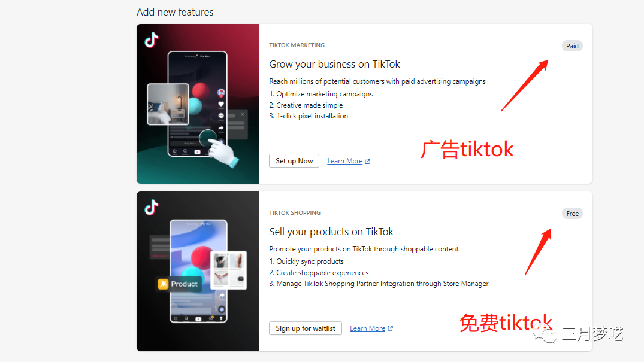
Task: Click the Grow your business on TikTok heading
Action: pos(334,64)
